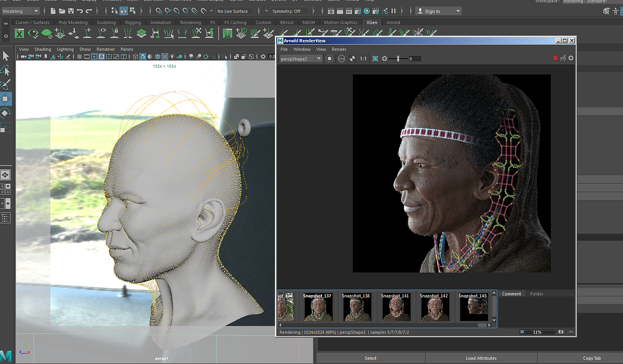Select the Comment tab in RenderView
The image size is (623, 364).
(x=511, y=294)
